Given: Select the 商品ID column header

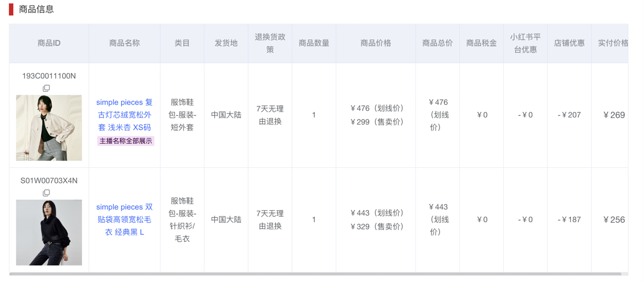Looking at the screenshot, I should coord(49,43).
